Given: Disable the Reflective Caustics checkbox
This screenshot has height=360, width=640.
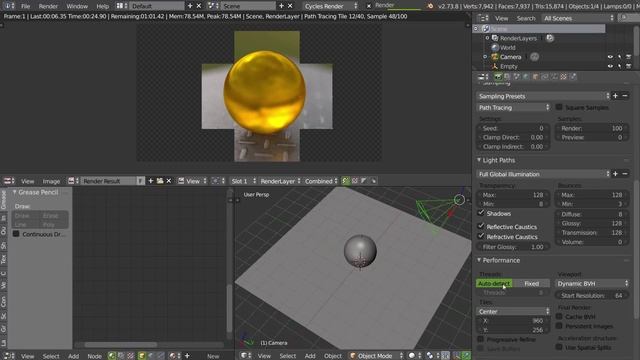Looking at the screenshot, I should tap(481, 226).
